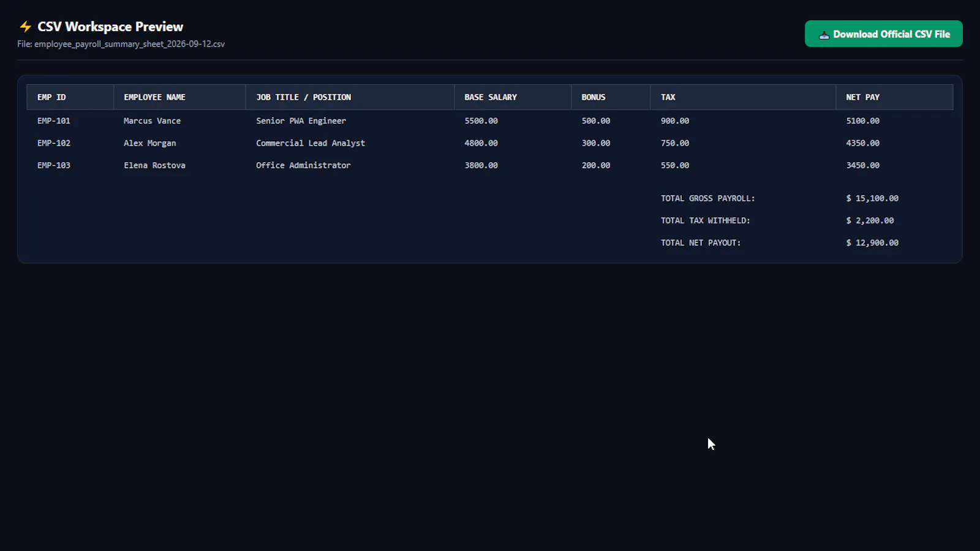Viewport: 980px width, 551px height.
Task: Click the lightning bolt icon beside CSV Workspace Preview
Action: (25, 26)
